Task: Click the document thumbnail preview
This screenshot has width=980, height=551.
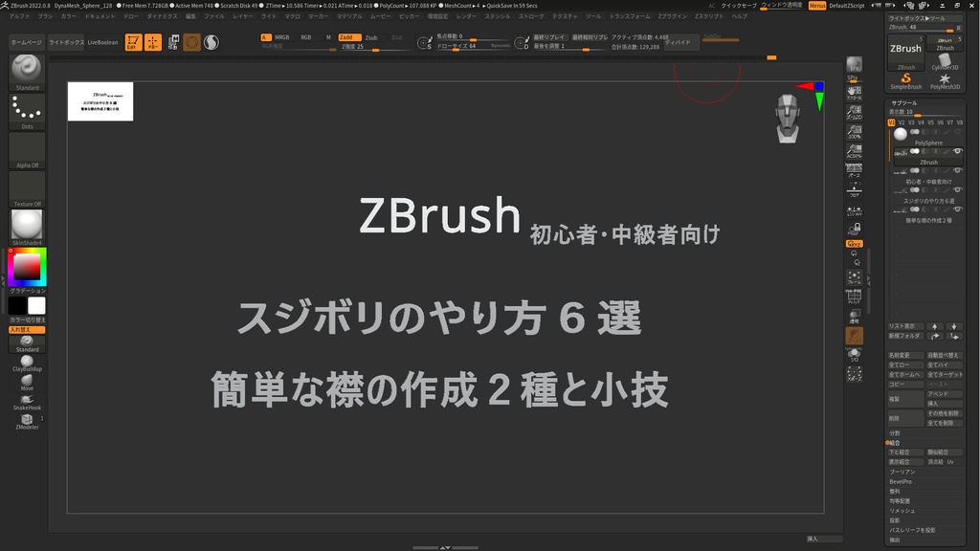Action: pyautogui.click(x=100, y=101)
